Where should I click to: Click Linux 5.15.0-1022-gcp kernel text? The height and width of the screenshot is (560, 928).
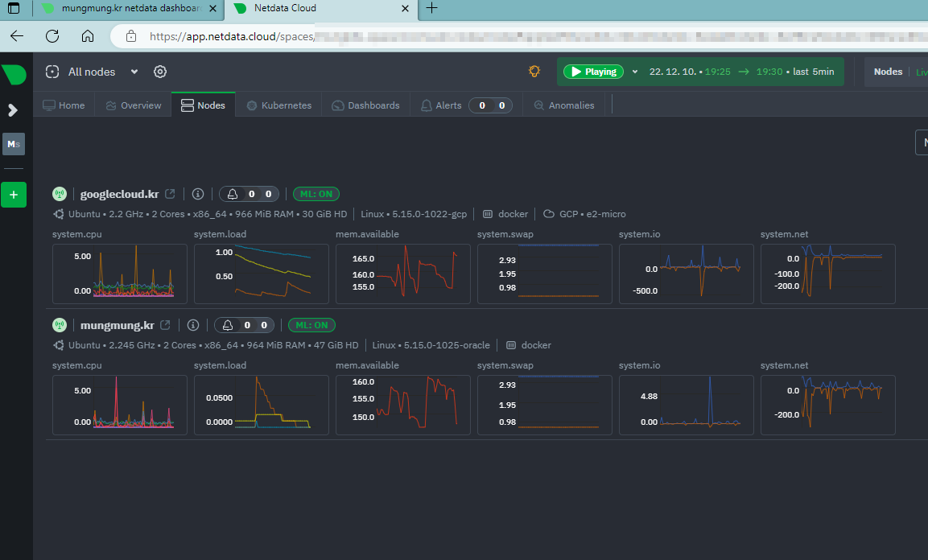click(x=414, y=214)
